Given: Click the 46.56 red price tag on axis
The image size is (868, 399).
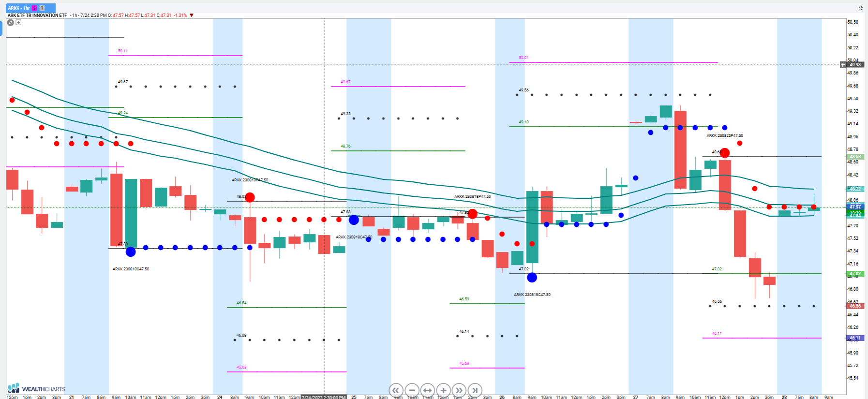Looking at the screenshot, I should 855,306.
